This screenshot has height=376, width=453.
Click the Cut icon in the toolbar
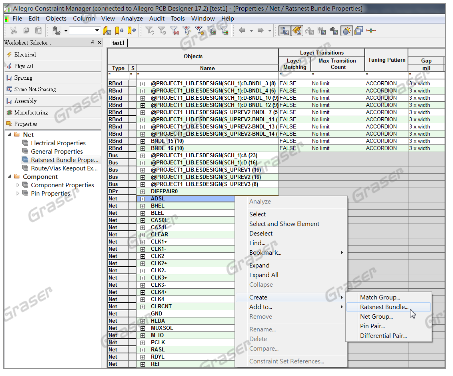click(x=14, y=31)
